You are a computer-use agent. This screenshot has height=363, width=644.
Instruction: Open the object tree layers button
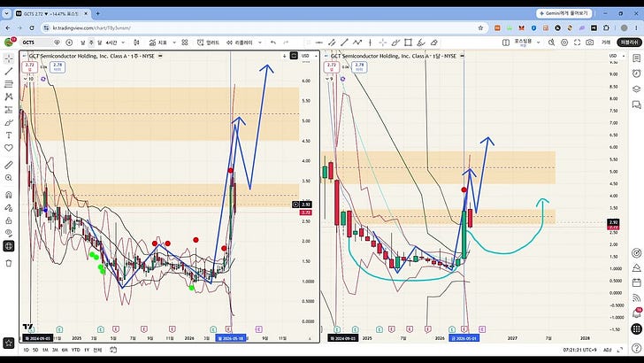pyautogui.click(x=9, y=246)
